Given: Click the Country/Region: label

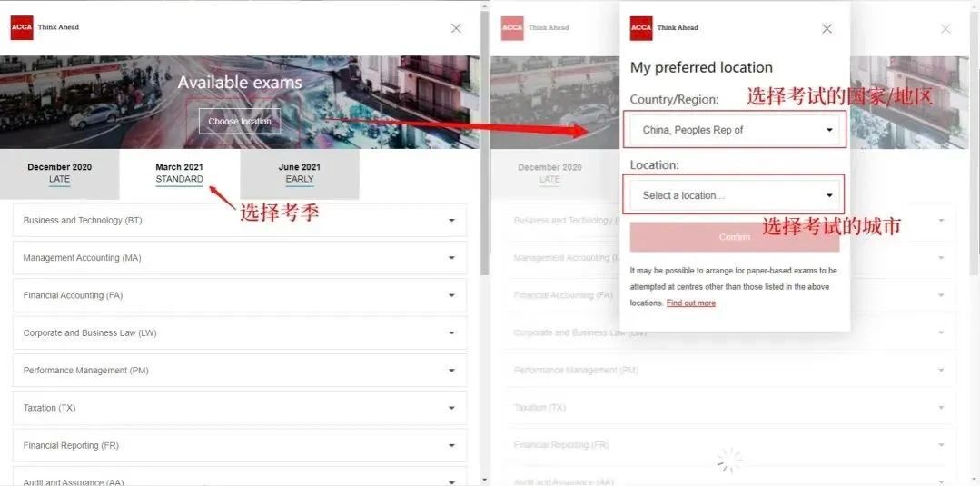Looking at the screenshot, I should pyautogui.click(x=675, y=99).
